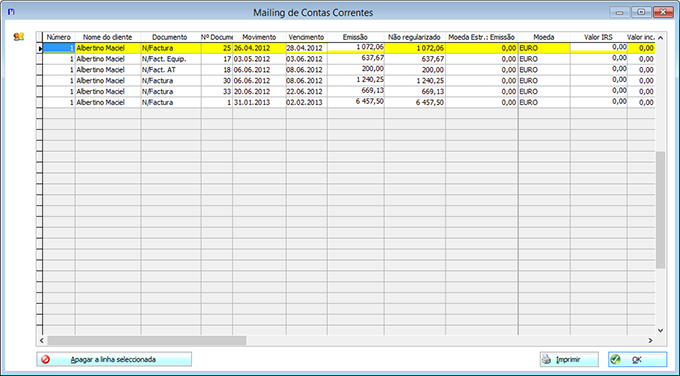This screenshot has height=376, width=680.
Task: Sort by the Número column header
Action: pos(59,37)
